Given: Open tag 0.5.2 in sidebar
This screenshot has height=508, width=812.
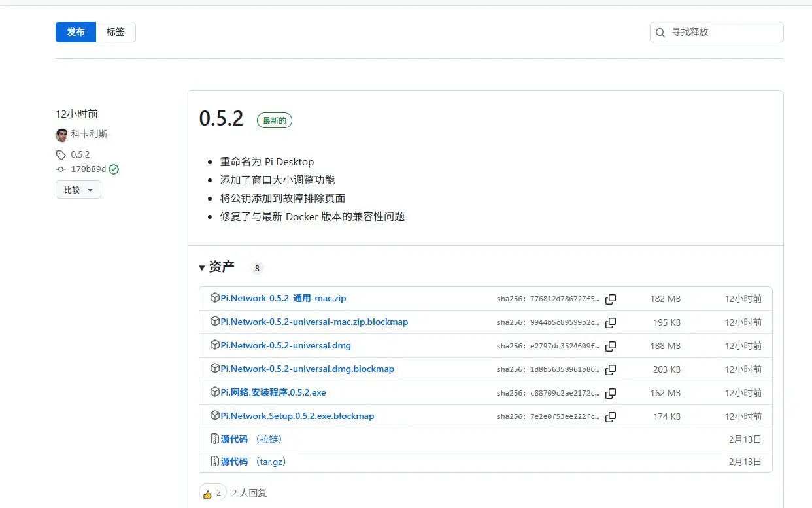Looking at the screenshot, I should pyautogui.click(x=80, y=155).
